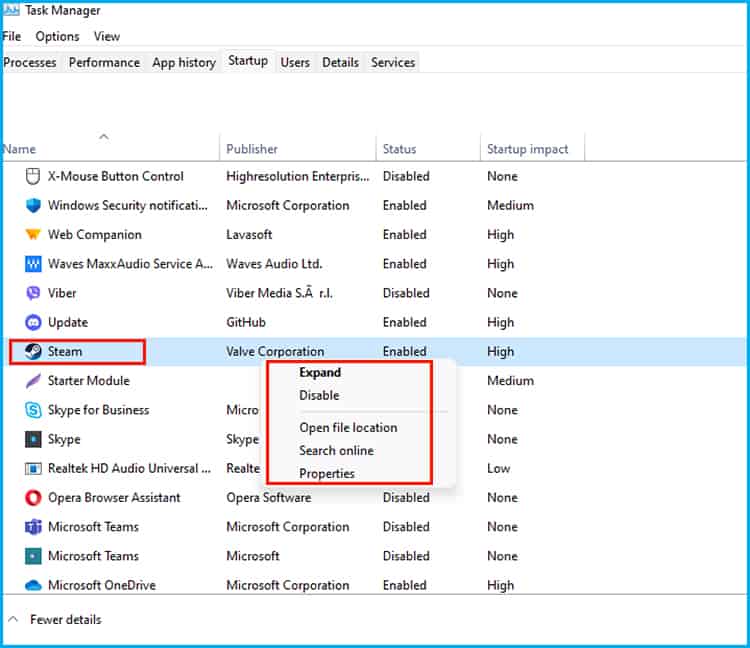Select the Waves MaxxAudio Service A... name
This screenshot has height=648, width=750.
[x=130, y=264]
